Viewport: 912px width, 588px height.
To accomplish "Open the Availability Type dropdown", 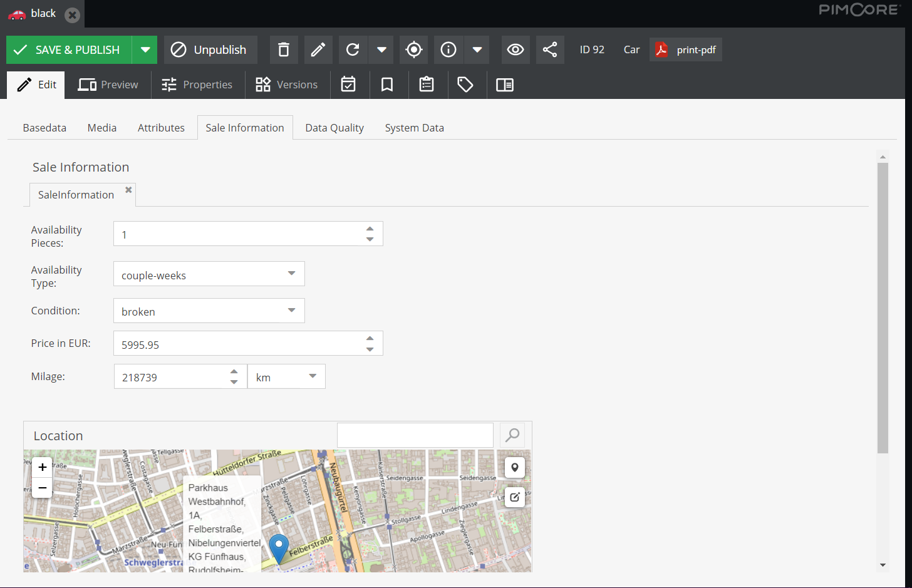I will pyautogui.click(x=291, y=274).
